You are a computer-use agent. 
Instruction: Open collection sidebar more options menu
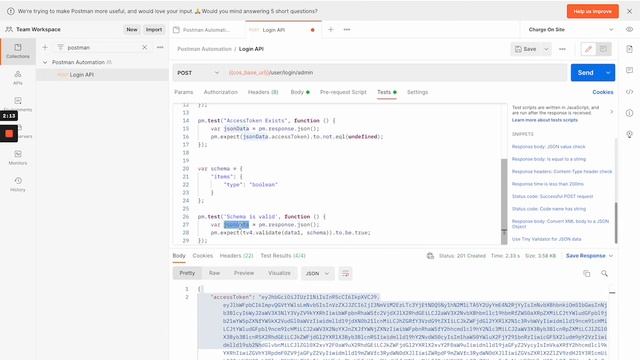pos(160,47)
